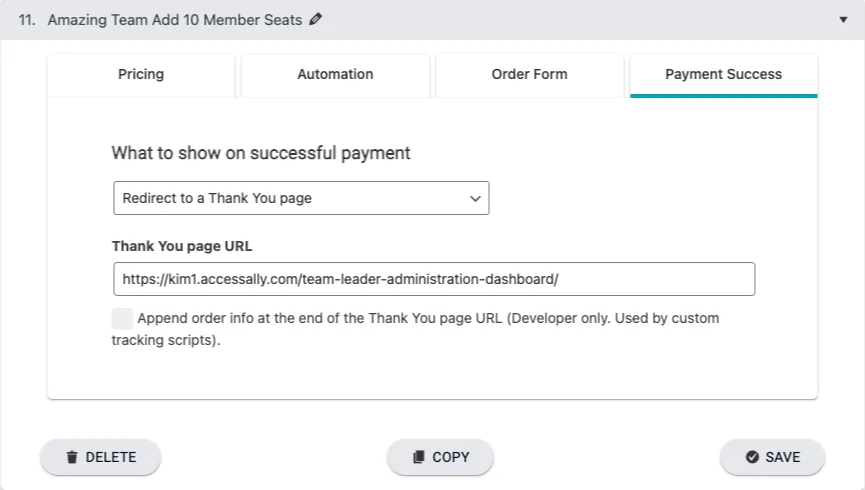Click the product number 11 in header
Screen dimensions: 865x490
pyautogui.click(x=27, y=19)
